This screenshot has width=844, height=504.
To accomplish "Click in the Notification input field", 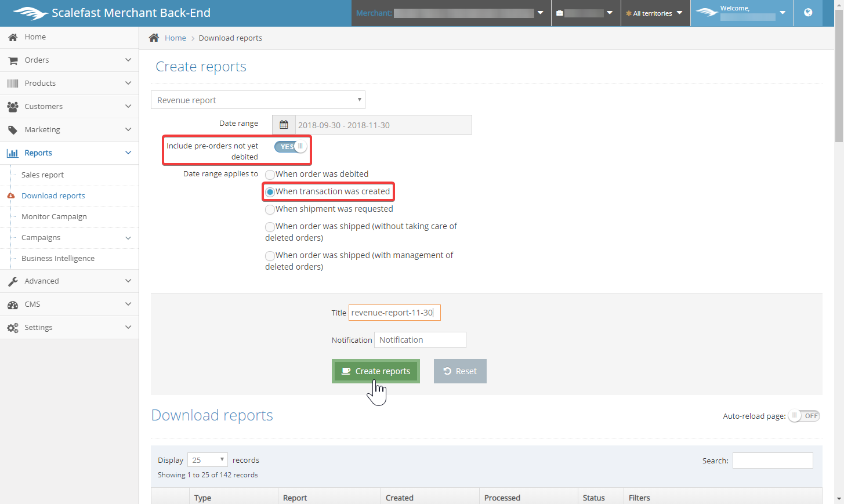I will point(420,340).
